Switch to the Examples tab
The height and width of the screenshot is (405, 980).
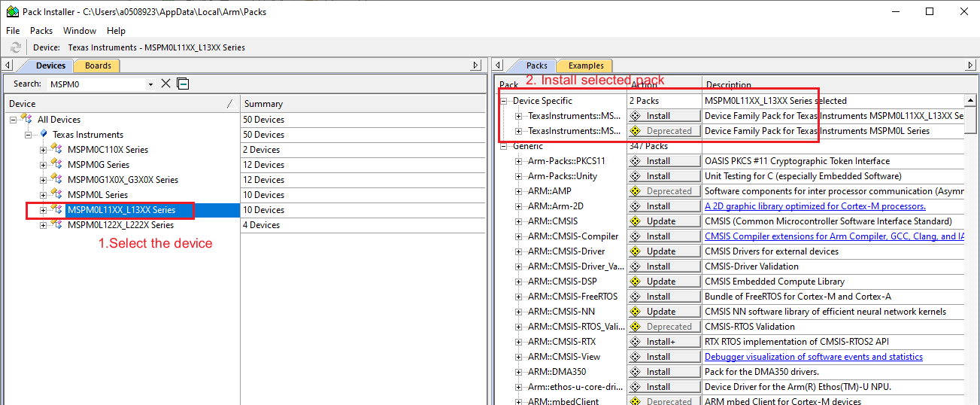point(586,65)
